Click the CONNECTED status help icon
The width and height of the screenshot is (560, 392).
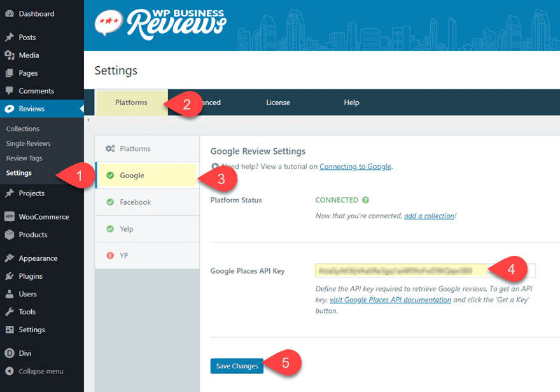click(x=365, y=200)
